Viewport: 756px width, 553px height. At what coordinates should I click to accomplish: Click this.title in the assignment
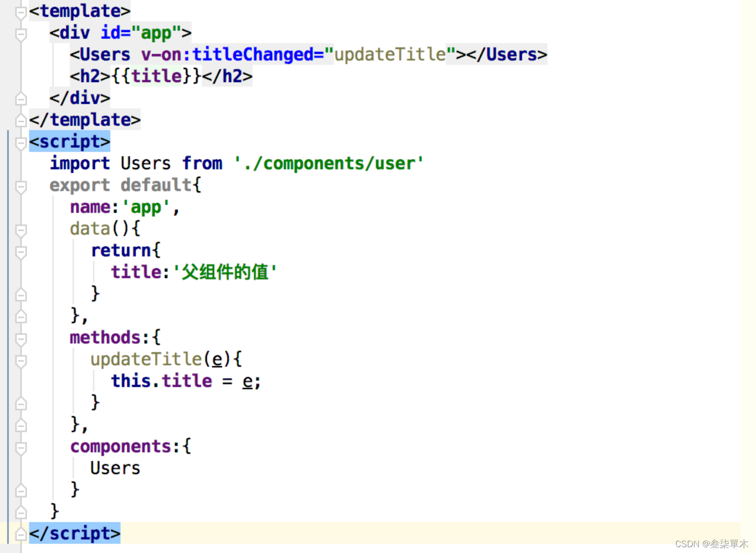[162, 381]
